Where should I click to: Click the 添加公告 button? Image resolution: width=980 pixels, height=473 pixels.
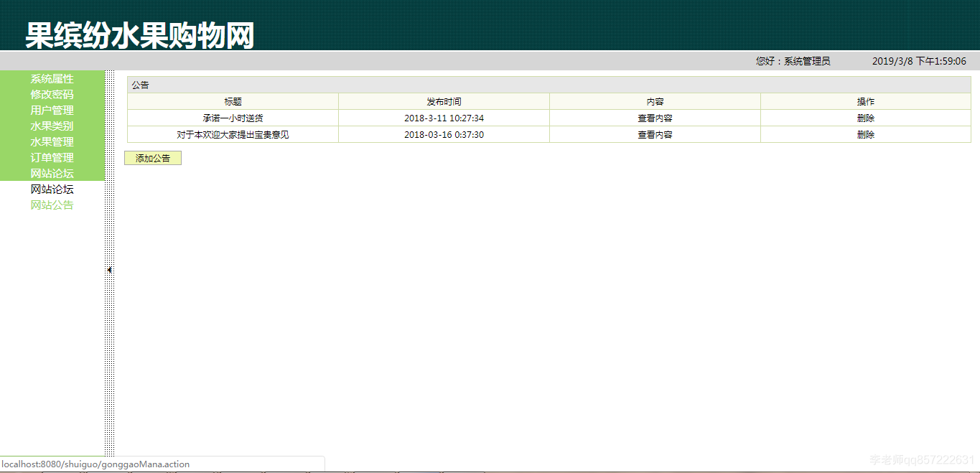(x=152, y=157)
